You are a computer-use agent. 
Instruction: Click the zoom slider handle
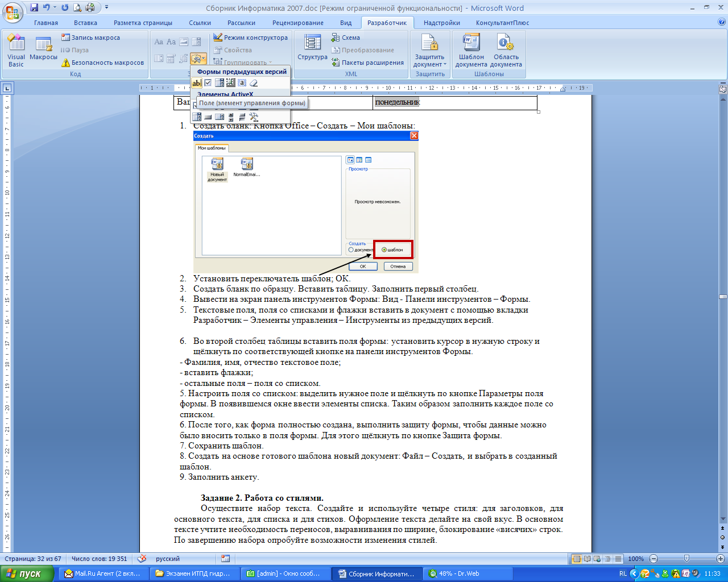click(686, 559)
